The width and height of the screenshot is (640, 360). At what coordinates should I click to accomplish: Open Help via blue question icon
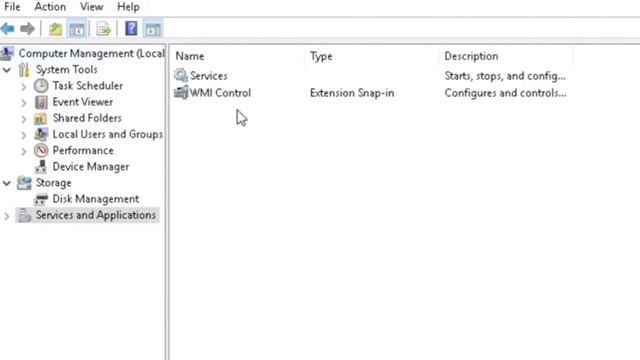pos(131,29)
